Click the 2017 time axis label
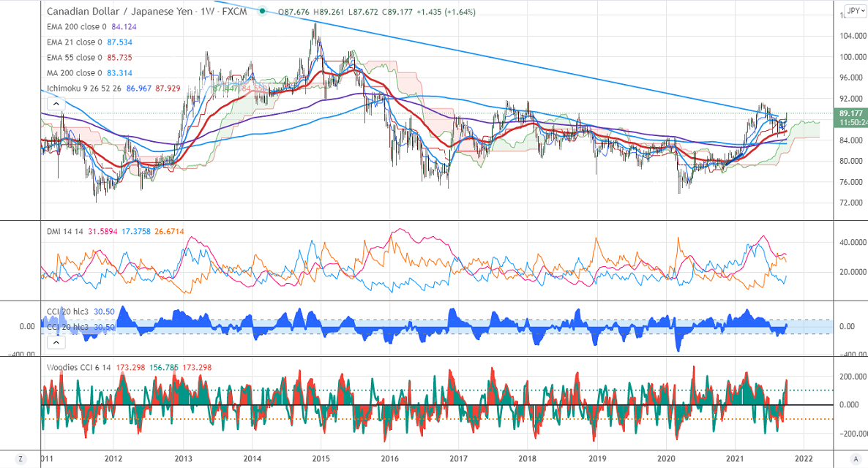This screenshot has height=468, width=868. click(x=458, y=458)
